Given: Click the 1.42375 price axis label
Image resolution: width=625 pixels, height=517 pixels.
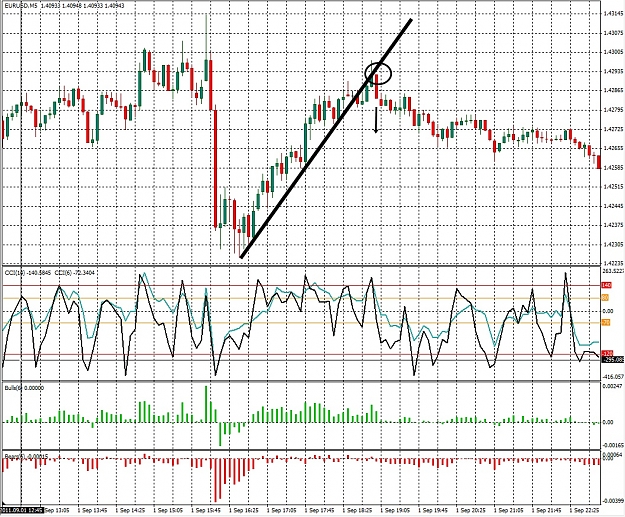Looking at the screenshot, I should coord(613,225).
